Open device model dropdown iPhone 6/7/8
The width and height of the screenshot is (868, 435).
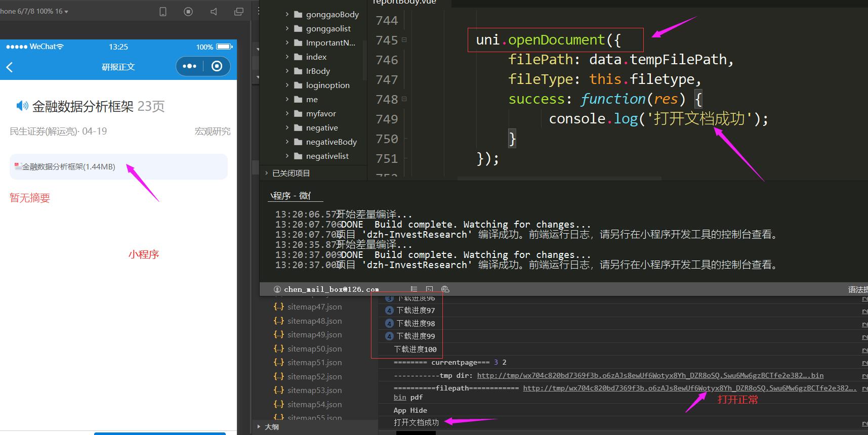click(34, 11)
